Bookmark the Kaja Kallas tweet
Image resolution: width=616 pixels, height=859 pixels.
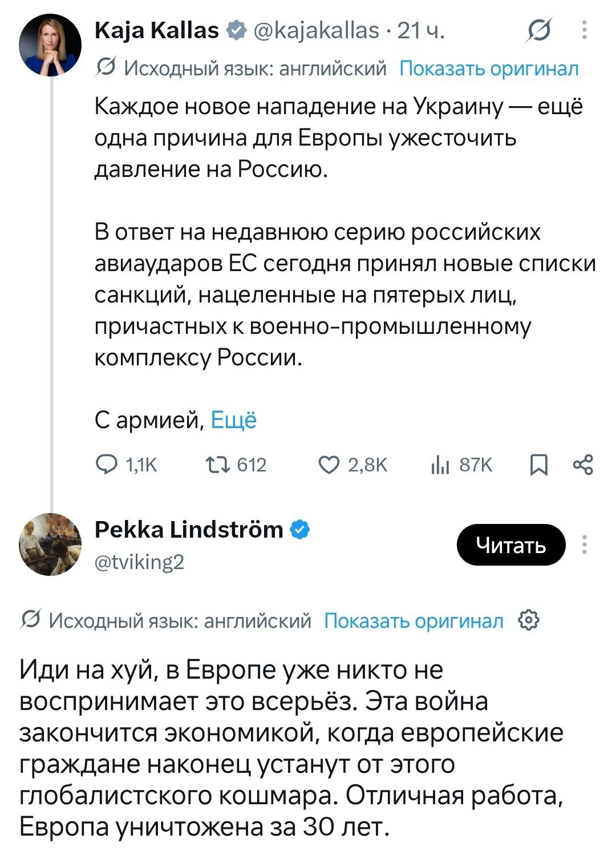(x=538, y=466)
